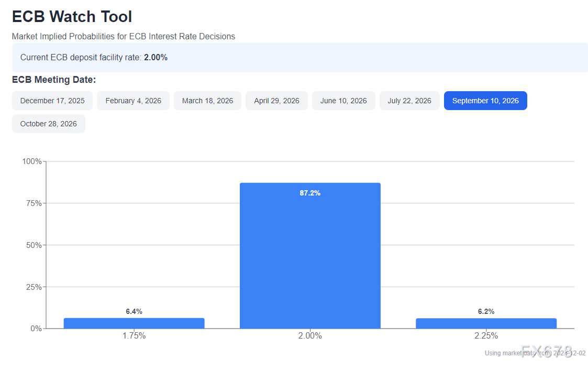The image size is (588, 370).
Task: Click the 1.75% probability bar
Action: pyautogui.click(x=134, y=323)
